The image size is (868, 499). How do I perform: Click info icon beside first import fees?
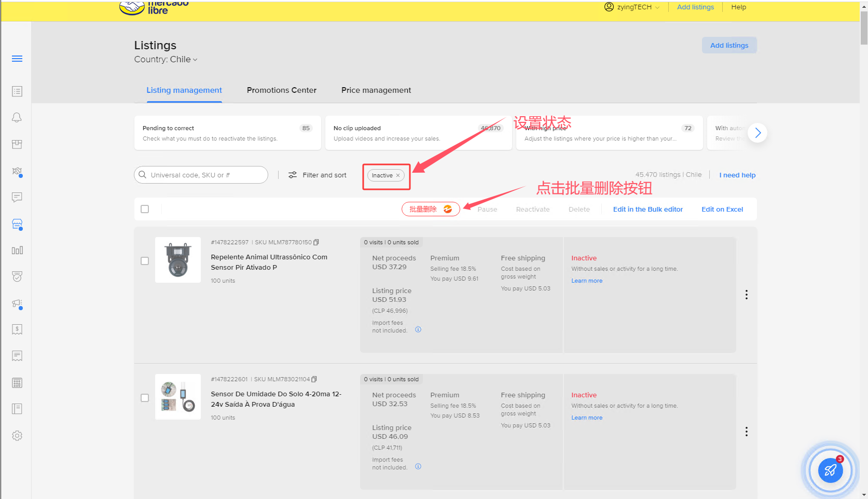pyautogui.click(x=418, y=329)
